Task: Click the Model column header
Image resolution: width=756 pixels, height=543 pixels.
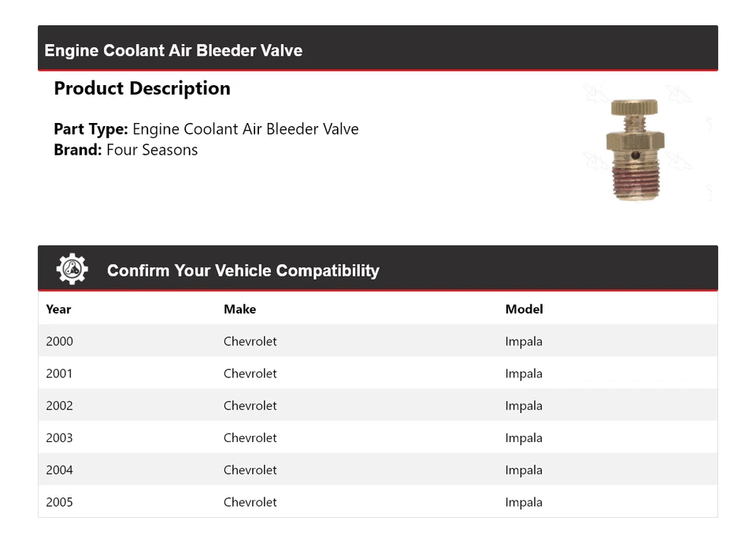Action: (x=524, y=309)
